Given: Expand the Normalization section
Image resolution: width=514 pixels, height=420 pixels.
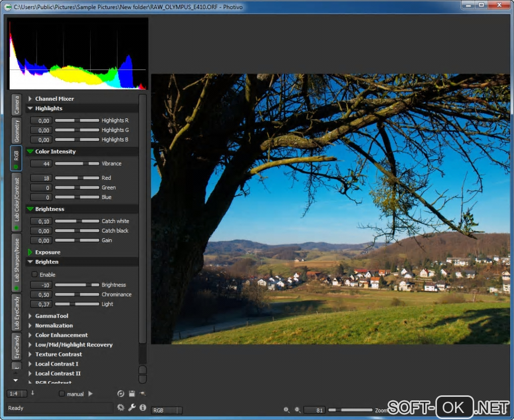Looking at the screenshot, I should (x=30, y=325).
